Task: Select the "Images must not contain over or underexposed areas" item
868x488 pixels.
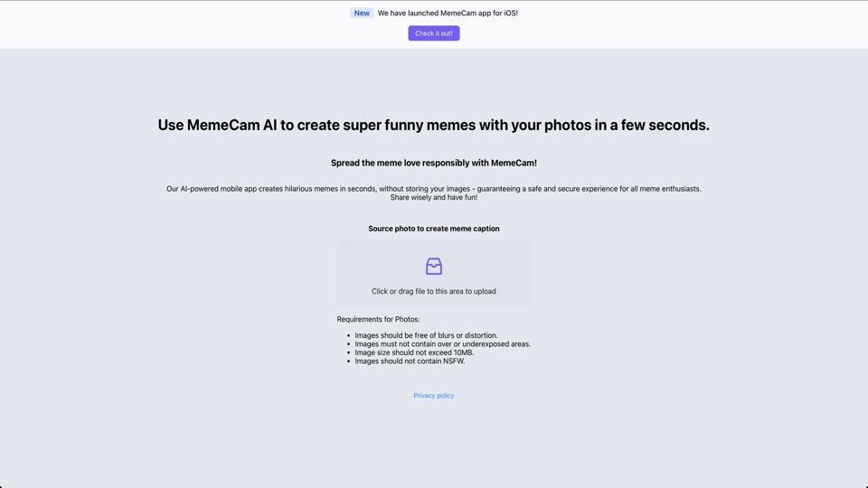Action: [442, 343]
